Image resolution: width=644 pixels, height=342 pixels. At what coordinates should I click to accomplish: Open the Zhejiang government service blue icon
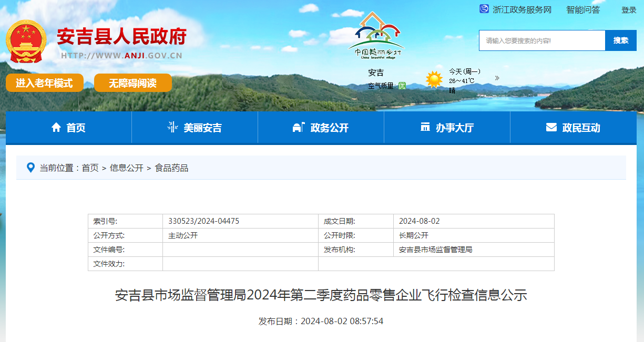tap(484, 9)
